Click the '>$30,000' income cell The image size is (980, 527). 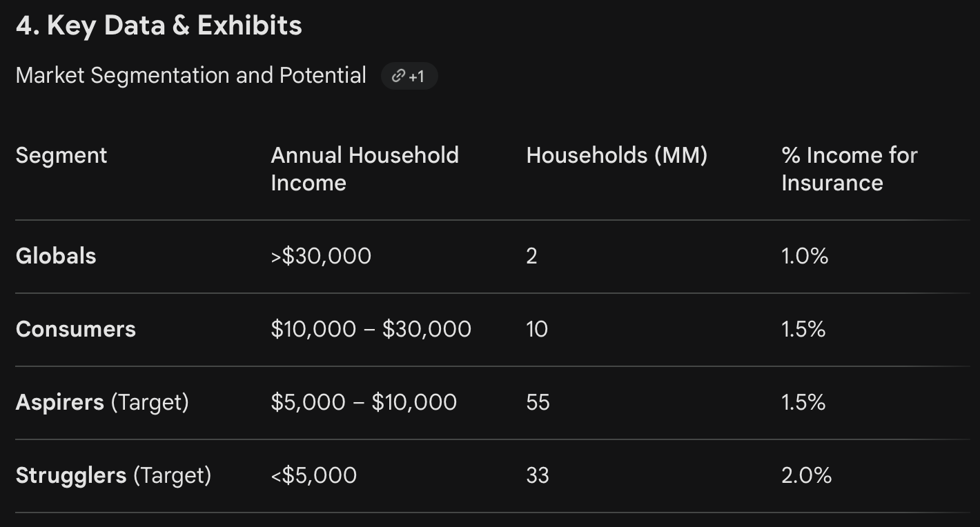pos(321,256)
